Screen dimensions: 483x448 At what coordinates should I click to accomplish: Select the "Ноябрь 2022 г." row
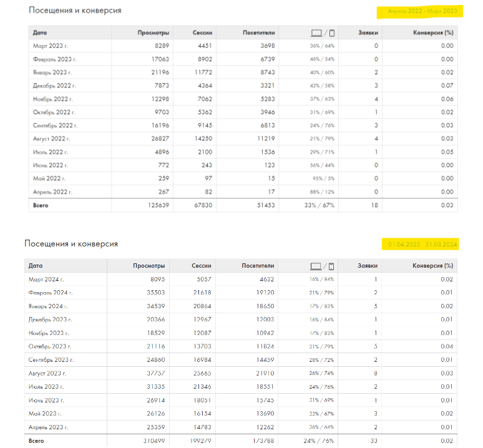pos(54,99)
